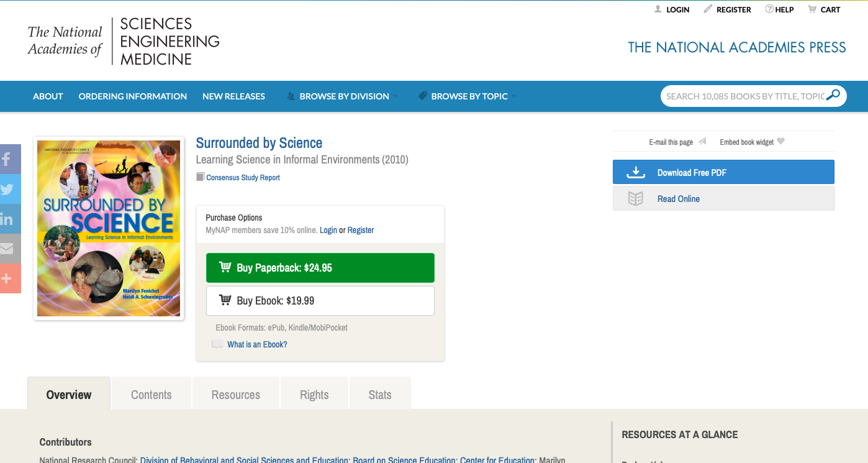This screenshot has height=463, width=868.
Task: Click the Surrounded by Science cover thumbnail
Action: tap(109, 228)
